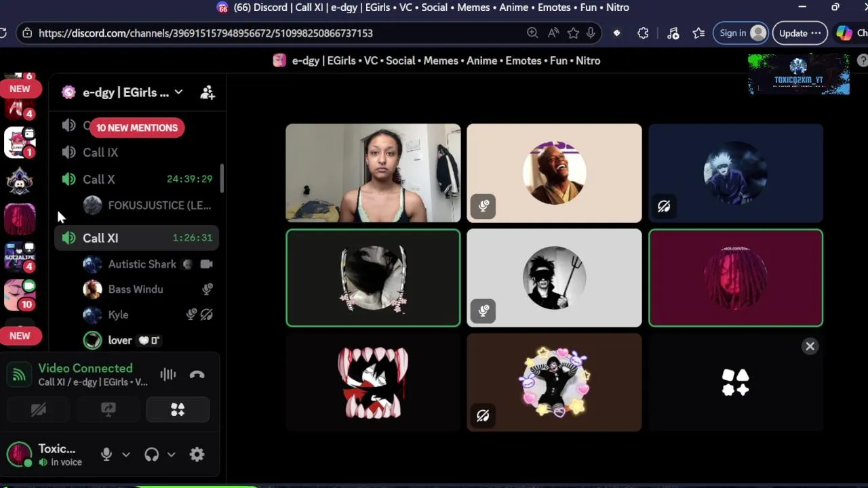Click video icon beside Autistic Shark
Viewport: 868px width, 488px height.
click(x=207, y=264)
